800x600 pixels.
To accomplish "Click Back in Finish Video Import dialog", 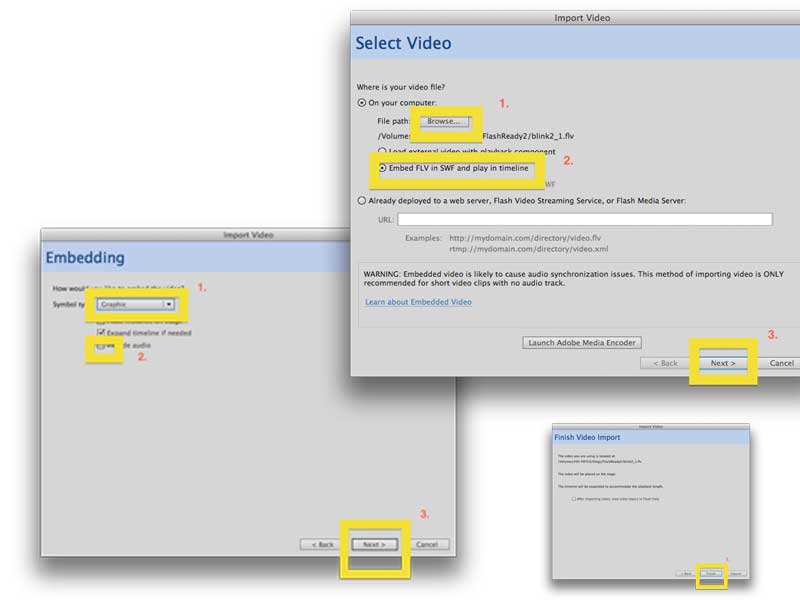I will point(686,573).
